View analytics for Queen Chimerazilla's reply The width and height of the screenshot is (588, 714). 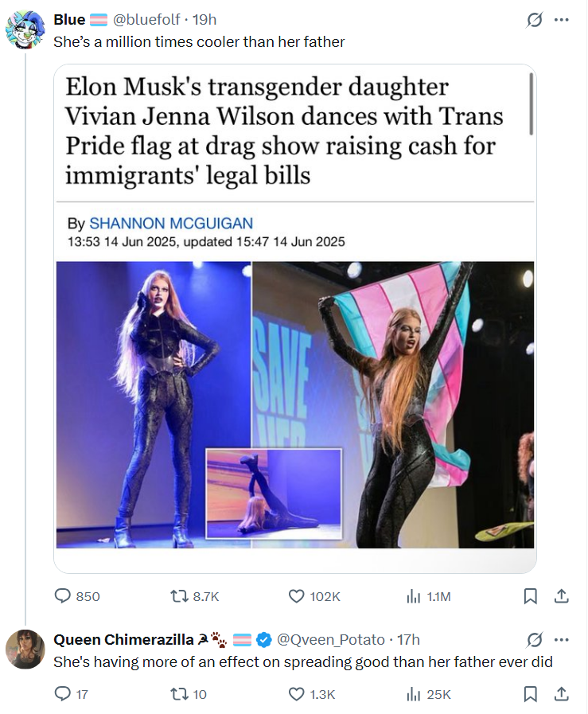coord(413,694)
